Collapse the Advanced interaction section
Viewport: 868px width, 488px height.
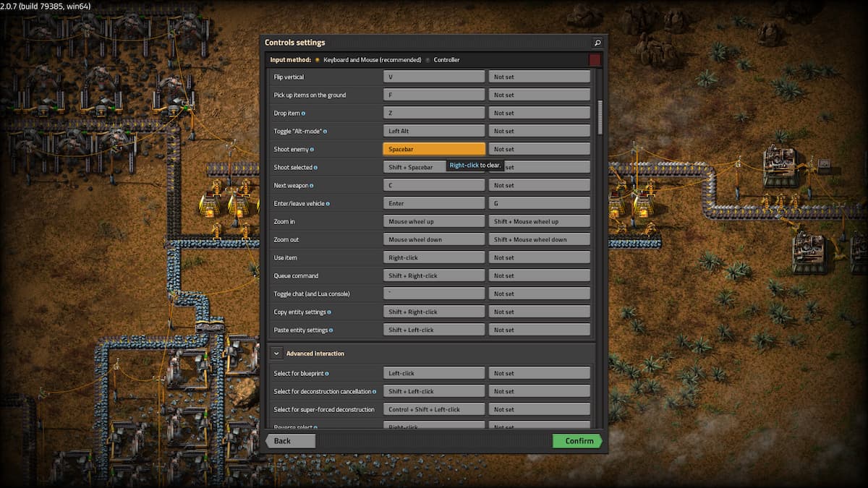[277, 354]
